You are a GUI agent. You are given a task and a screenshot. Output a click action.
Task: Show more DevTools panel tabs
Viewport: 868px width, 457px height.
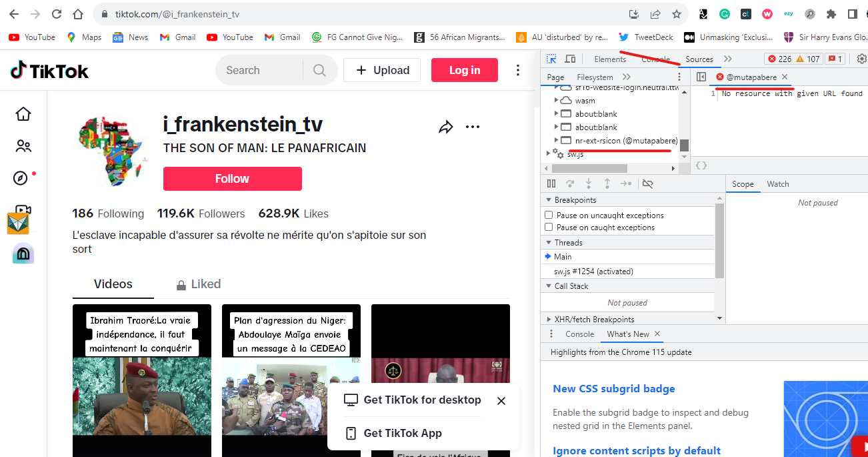coord(728,59)
